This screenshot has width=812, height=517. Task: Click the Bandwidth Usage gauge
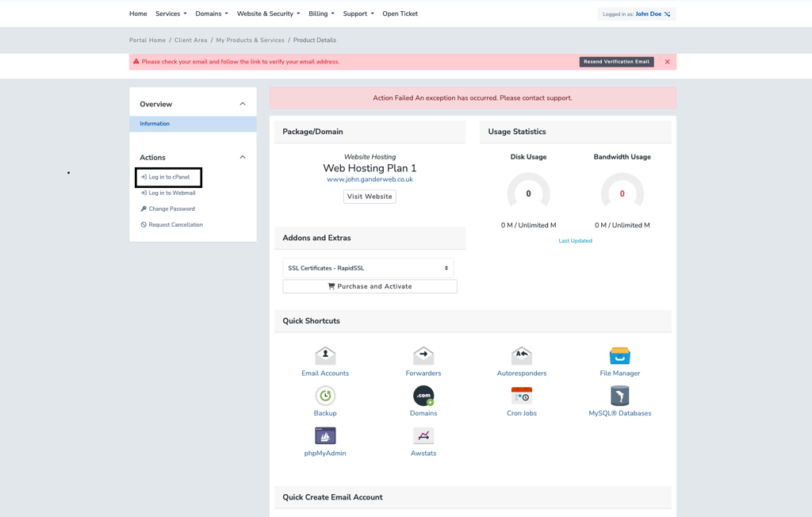tap(622, 190)
